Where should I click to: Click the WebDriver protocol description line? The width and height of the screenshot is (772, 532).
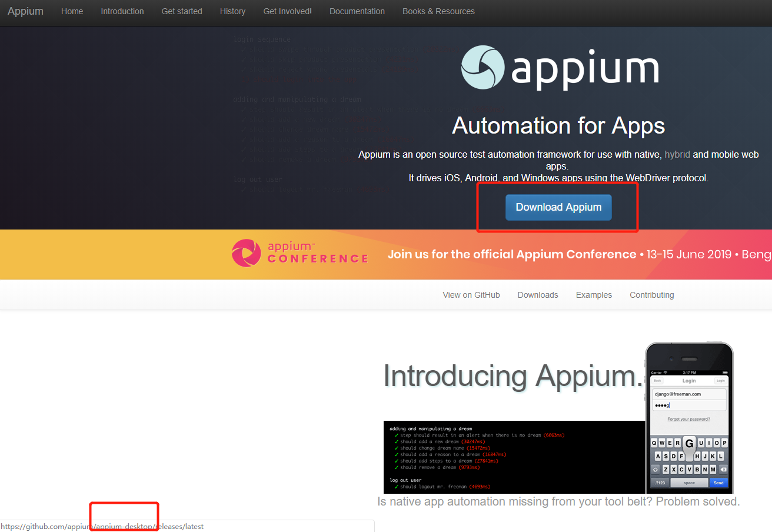pos(558,178)
